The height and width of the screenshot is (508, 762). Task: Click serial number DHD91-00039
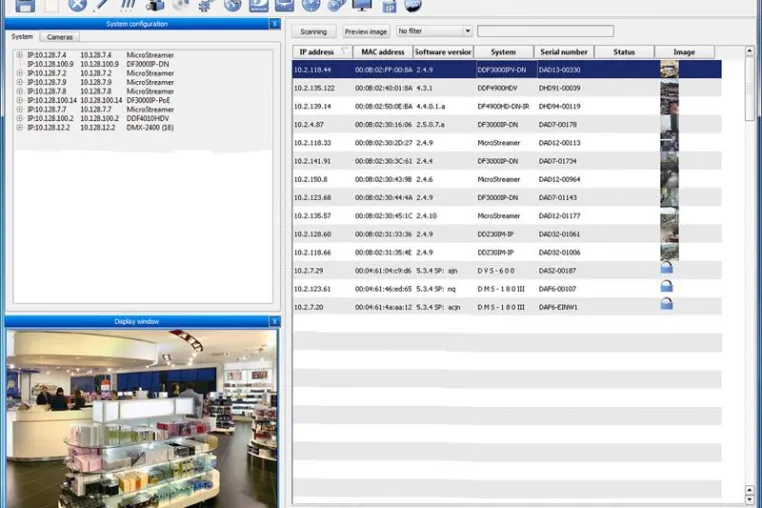point(559,88)
